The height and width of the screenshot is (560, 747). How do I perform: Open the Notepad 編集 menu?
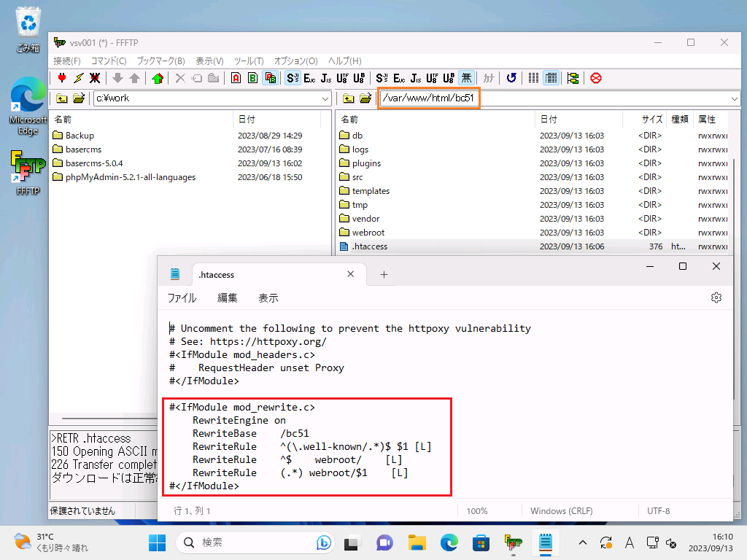coord(227,297)
